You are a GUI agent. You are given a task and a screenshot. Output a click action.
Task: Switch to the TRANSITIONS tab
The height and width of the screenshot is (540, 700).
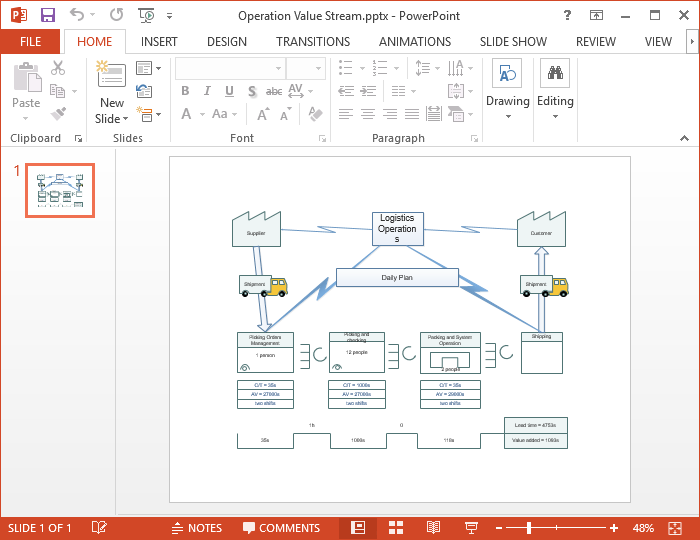(313, 42)
